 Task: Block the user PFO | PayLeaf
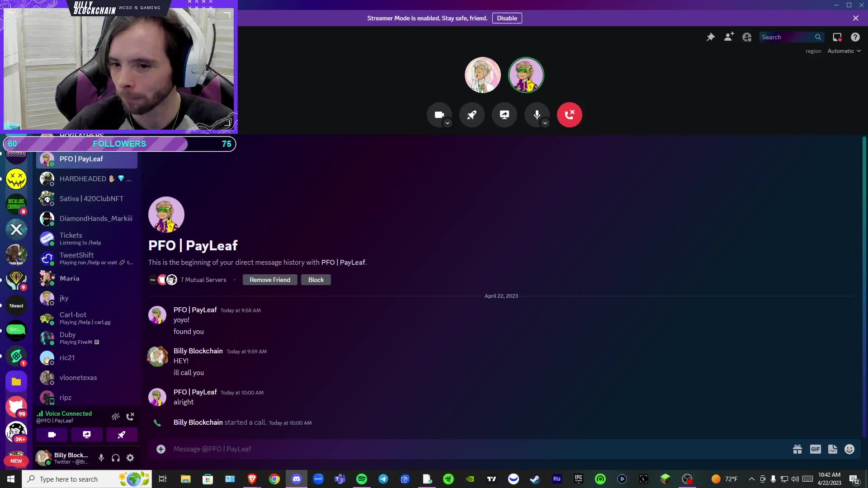[x=316, y=280]
